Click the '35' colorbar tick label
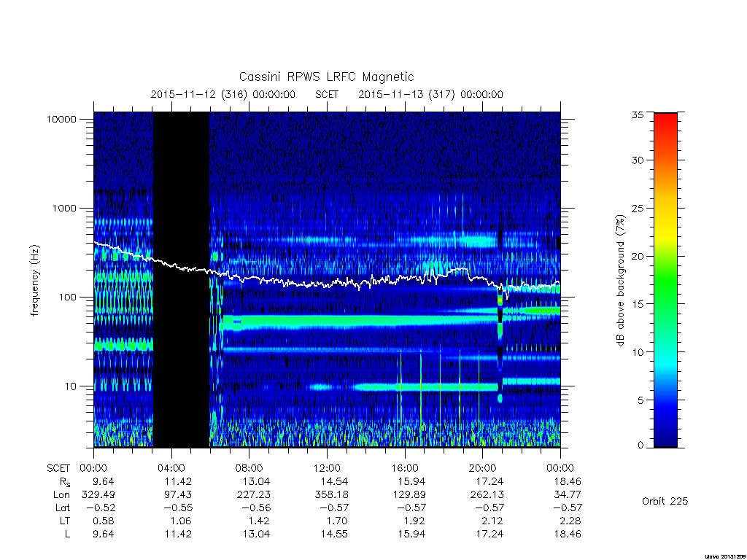 [638, 114]
